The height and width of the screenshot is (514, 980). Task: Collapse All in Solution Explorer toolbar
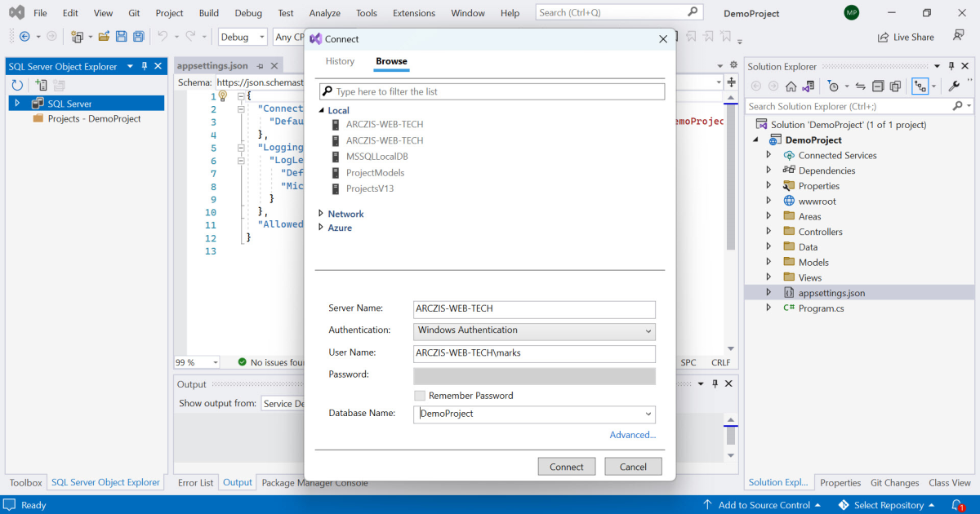tap(878, 86)
